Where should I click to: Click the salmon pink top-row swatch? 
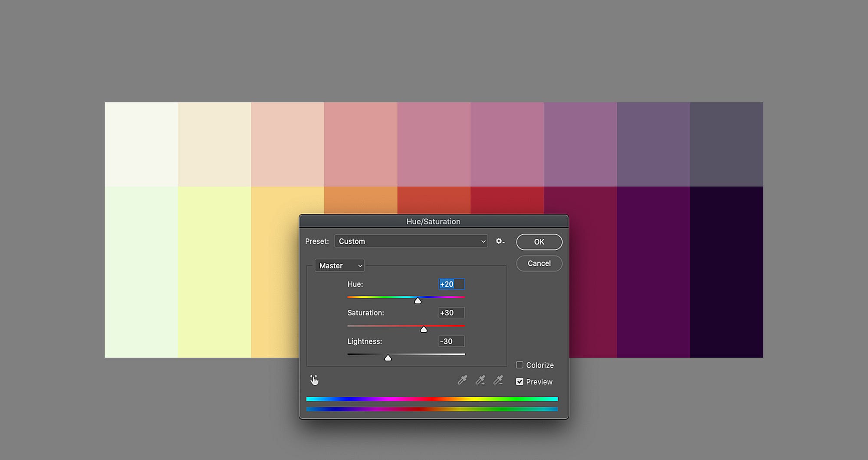tap(361, 144)
